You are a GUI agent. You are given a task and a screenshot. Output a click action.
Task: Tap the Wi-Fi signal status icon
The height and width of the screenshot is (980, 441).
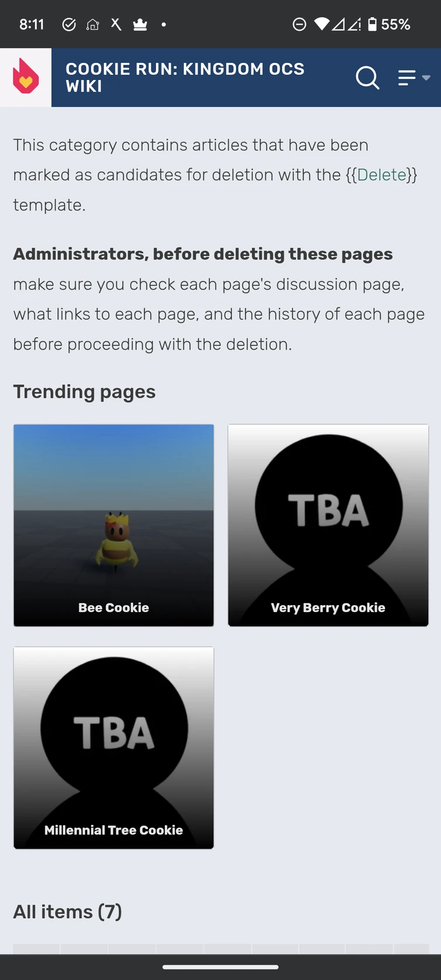click(321, 25)
